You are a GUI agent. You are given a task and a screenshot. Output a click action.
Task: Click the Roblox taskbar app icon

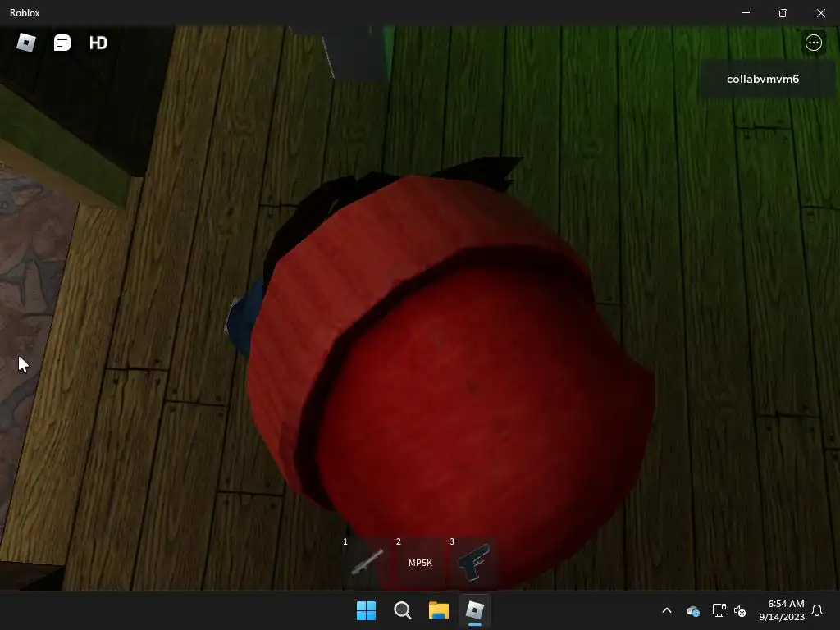tap(475, 610)
